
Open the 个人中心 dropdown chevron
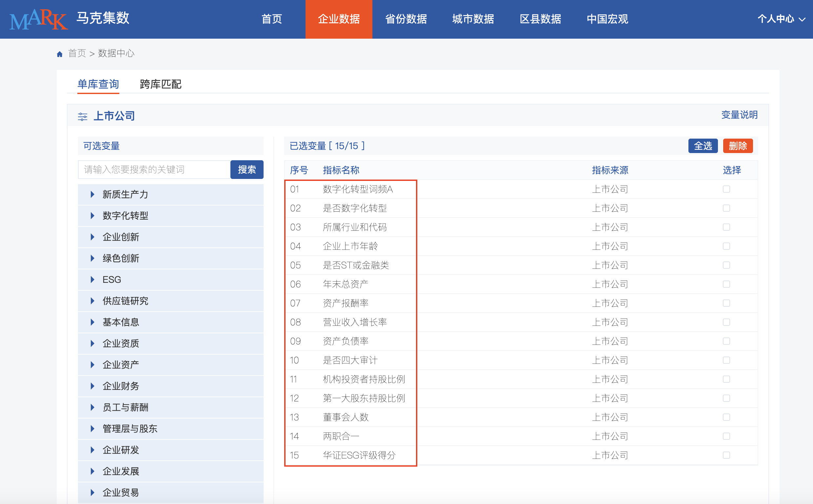click(802, 19)
